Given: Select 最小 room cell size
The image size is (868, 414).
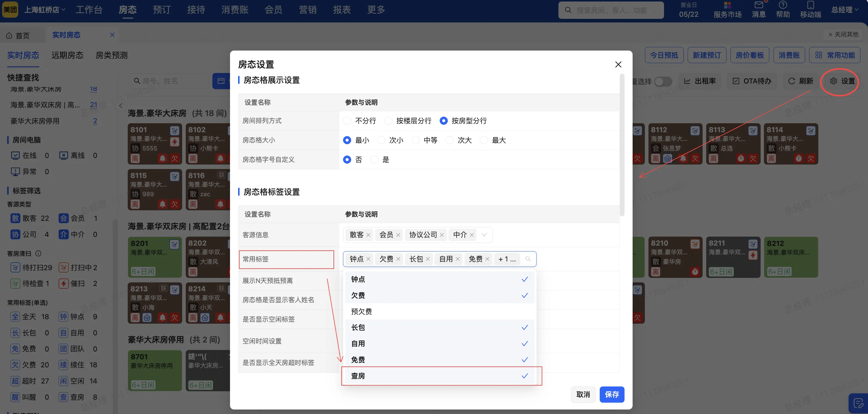Looking at the screenshot, I should pos(347,140).
